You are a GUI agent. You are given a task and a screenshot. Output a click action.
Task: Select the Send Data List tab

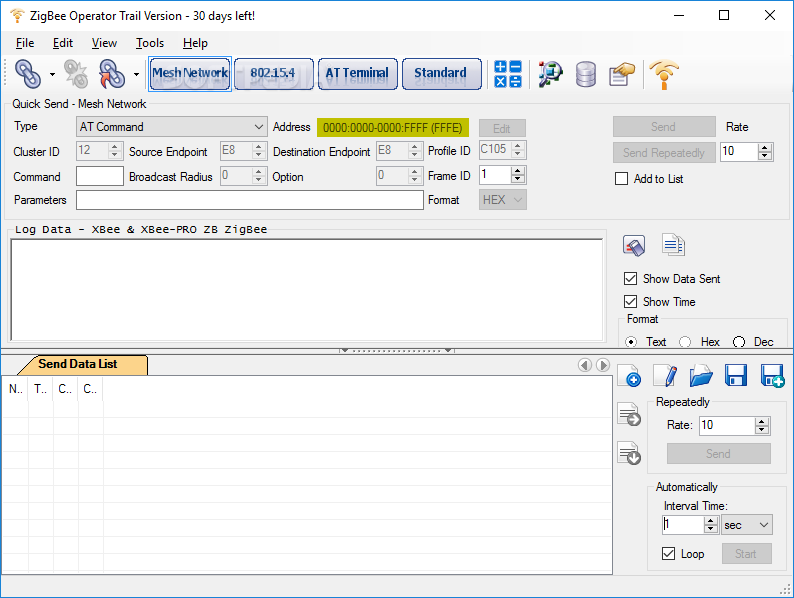pos(81,365)
